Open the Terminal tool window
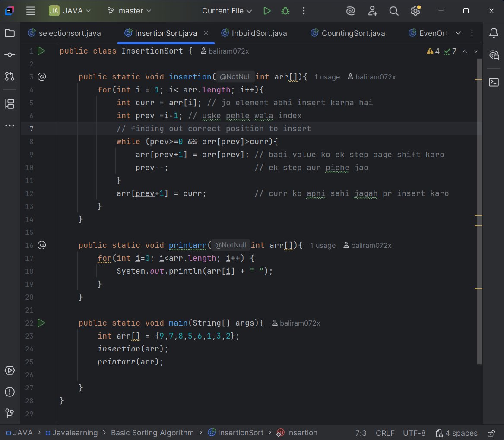 [494, 82]
